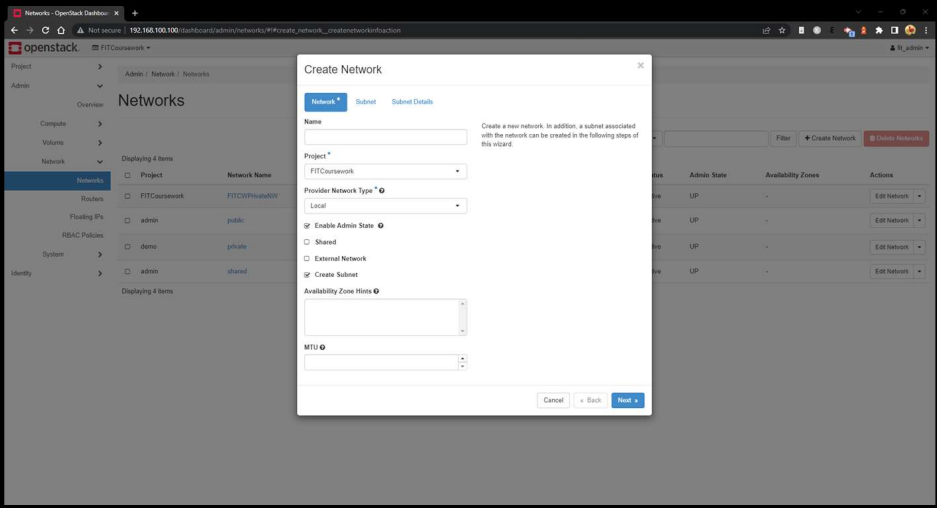
Task: Switch to the Subnet Details tab
Action: click(x=412, y=102)
